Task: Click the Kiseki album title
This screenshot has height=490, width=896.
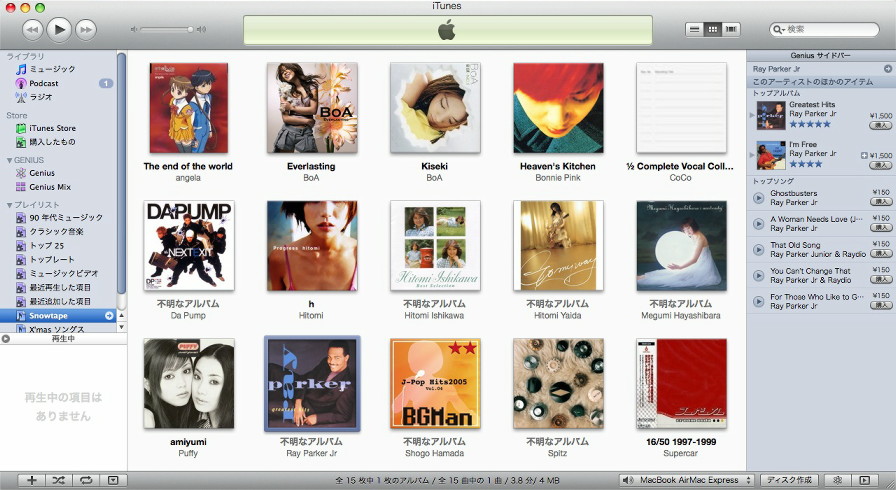Action: (434, 166)
